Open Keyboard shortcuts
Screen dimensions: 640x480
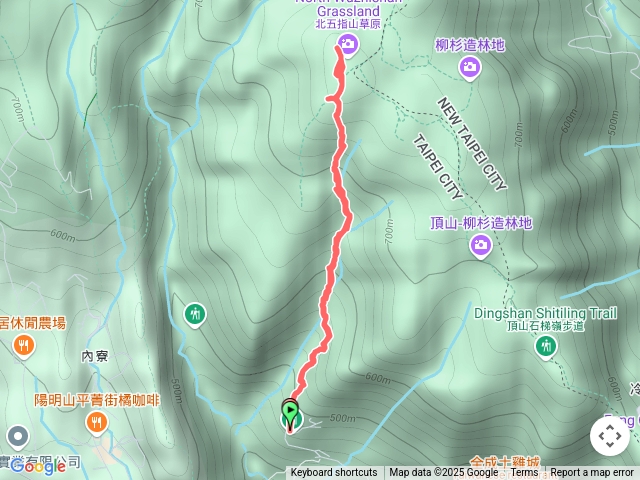(x=334, y=473)
